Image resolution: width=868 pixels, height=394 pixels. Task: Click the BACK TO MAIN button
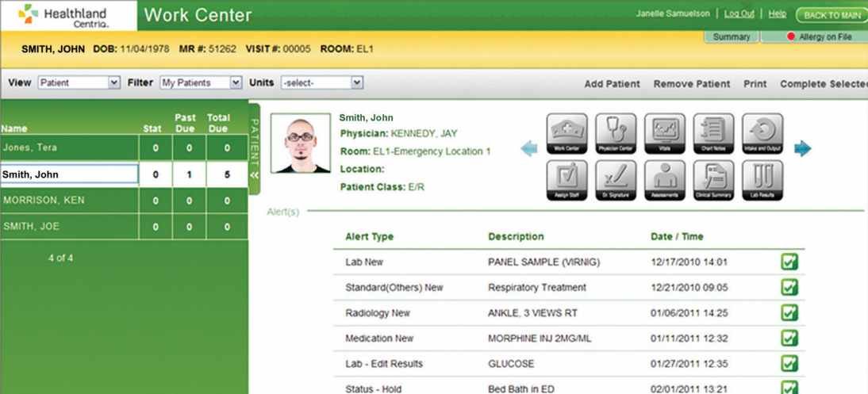click(832, 15)
